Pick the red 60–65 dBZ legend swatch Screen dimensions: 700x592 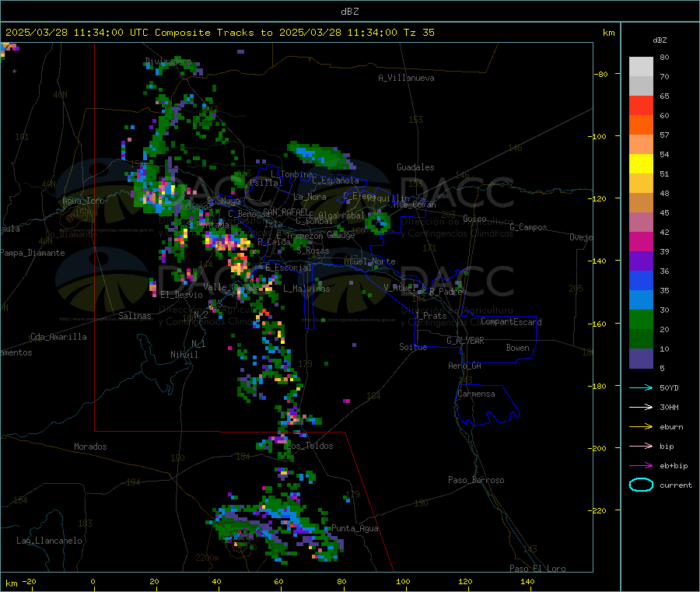[x=641, y=105]
